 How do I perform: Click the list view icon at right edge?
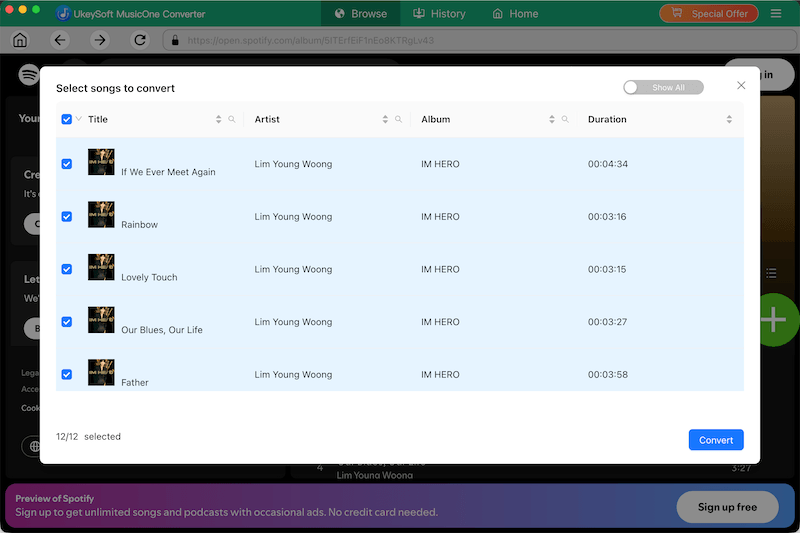click(771, 273)
